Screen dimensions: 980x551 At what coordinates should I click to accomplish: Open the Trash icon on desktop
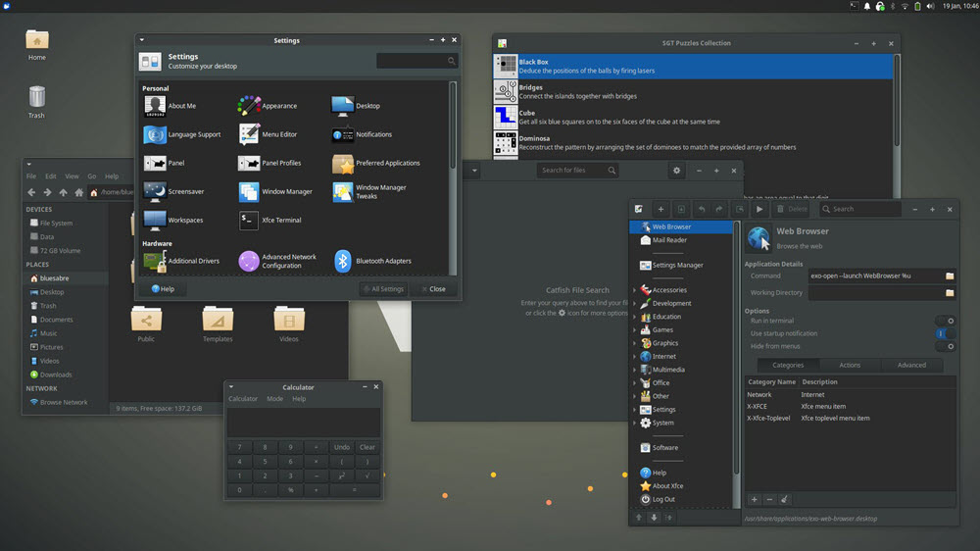[36, 97]
